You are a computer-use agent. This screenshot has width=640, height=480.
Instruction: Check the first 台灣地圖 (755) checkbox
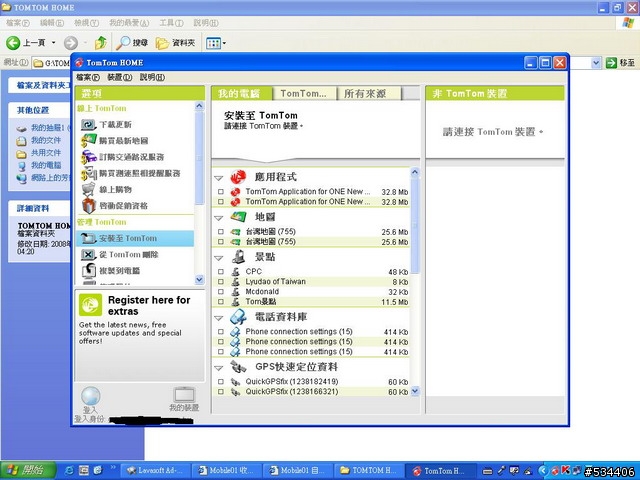pyautogui.click(x=221, y=231)
